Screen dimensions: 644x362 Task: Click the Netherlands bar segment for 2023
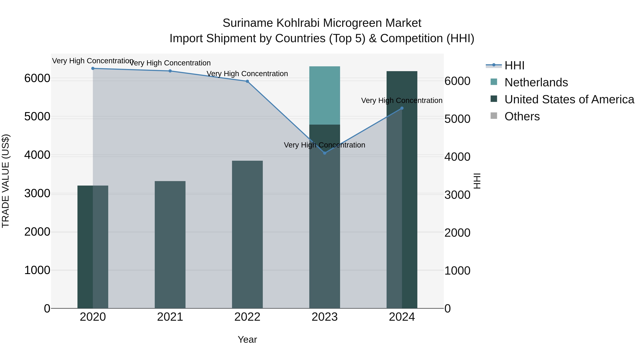pos(325,95)
